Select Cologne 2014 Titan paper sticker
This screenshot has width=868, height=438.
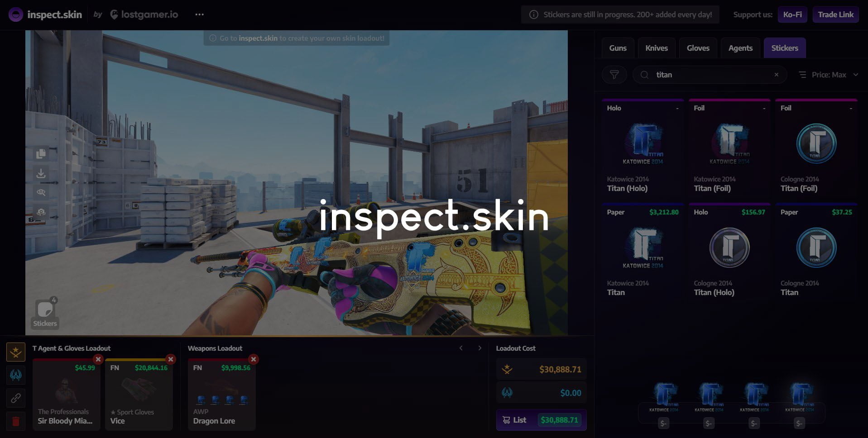(816, 252)
